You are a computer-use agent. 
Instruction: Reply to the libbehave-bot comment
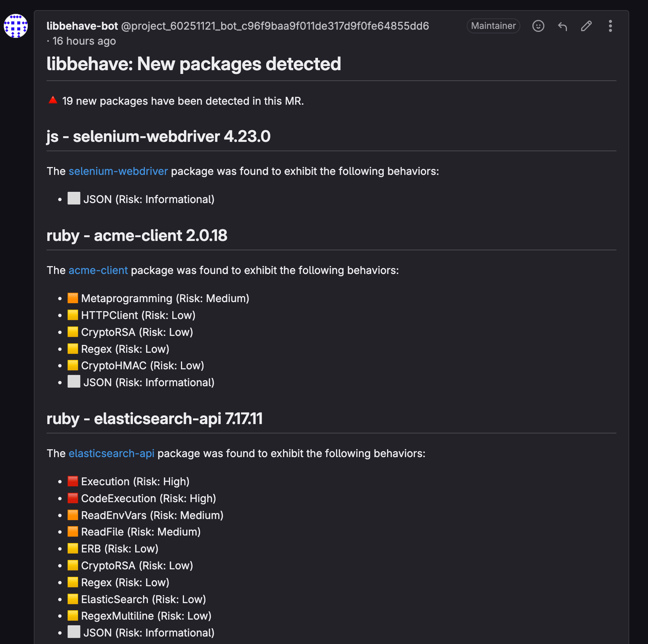click(x=562, y=26)
